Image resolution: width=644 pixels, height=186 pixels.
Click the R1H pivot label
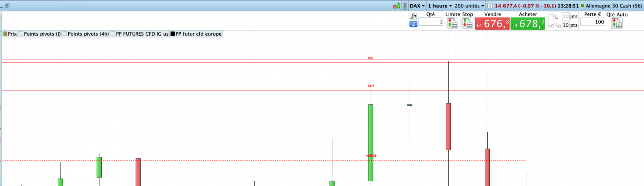coord(371,86)
